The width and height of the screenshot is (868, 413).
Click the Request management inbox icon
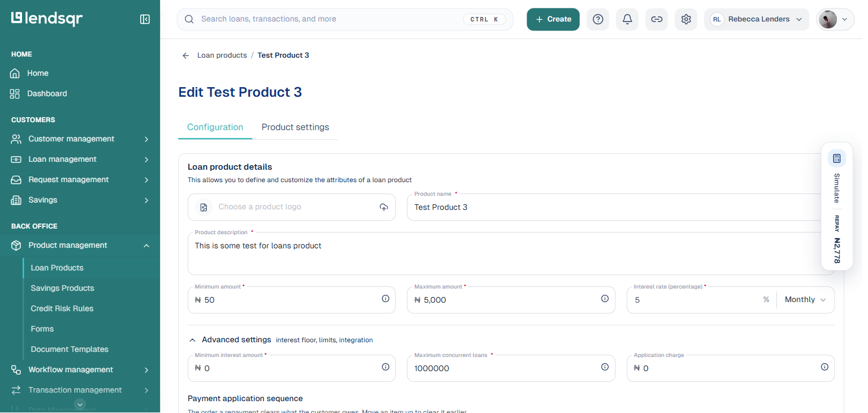(16, 180)
